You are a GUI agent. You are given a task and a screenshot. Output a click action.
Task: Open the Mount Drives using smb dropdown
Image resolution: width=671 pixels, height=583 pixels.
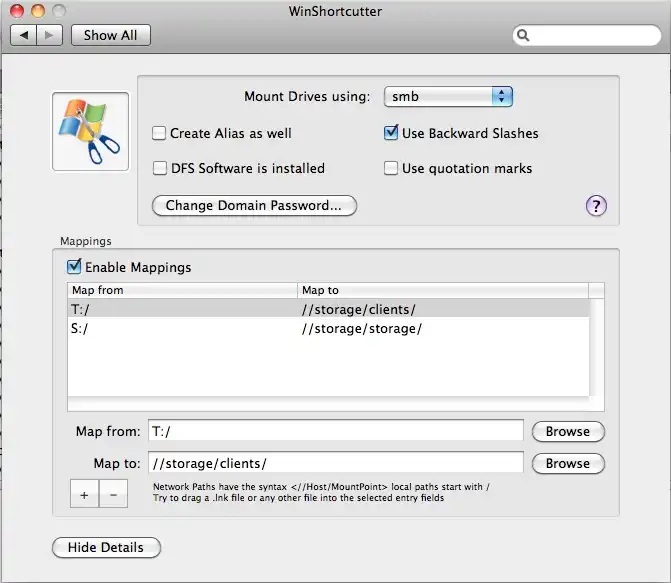pyautogui.click(x=448, y=97)
